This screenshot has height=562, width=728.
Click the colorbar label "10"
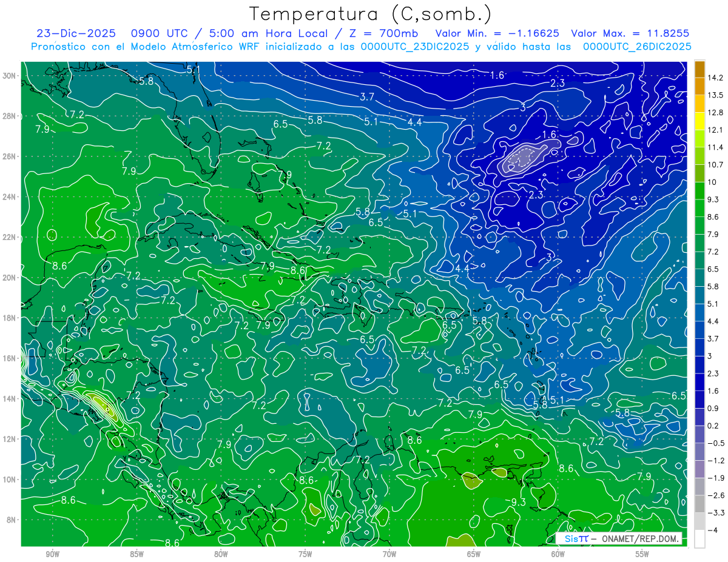(x=712, y=182)
